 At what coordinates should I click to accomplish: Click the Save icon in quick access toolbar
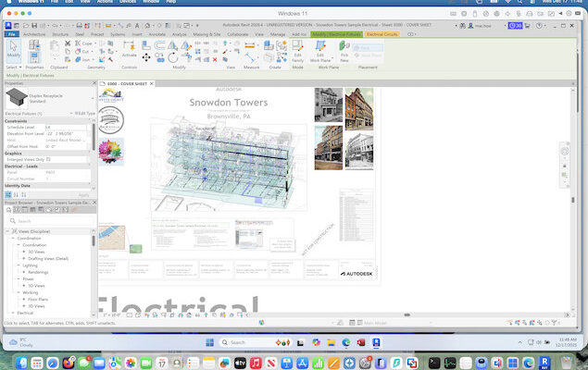[x=34, y=26]
